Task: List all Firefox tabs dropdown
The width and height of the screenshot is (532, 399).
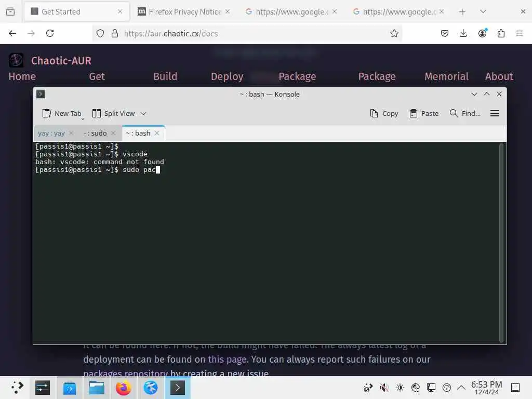Action: click(483, 11)
